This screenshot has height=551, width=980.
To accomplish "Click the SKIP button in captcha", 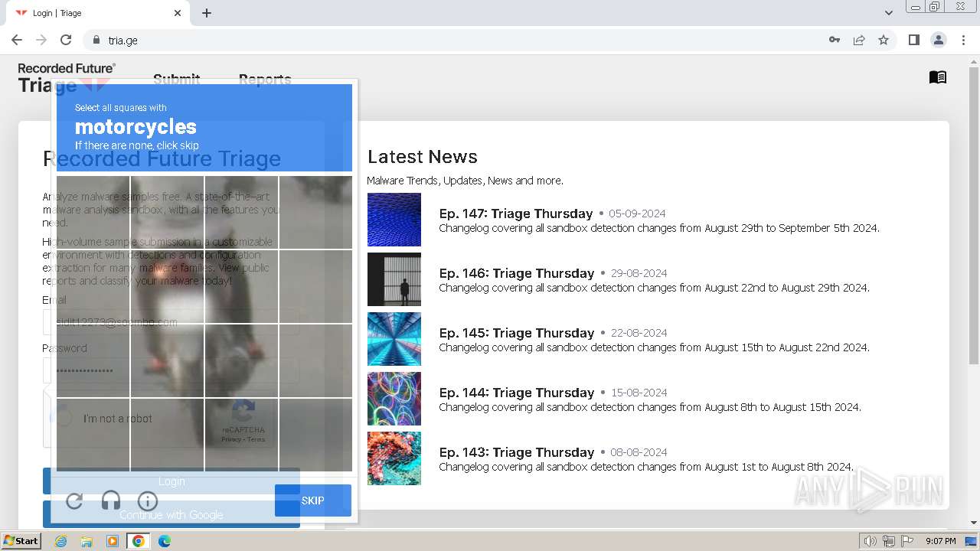I will 313,500.
